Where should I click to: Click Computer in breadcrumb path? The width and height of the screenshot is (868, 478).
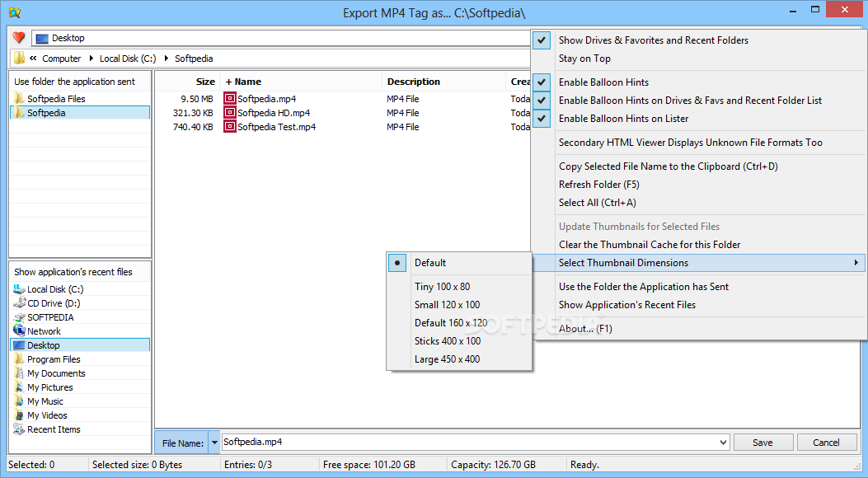pyautogui.click(x=62, y=58)
